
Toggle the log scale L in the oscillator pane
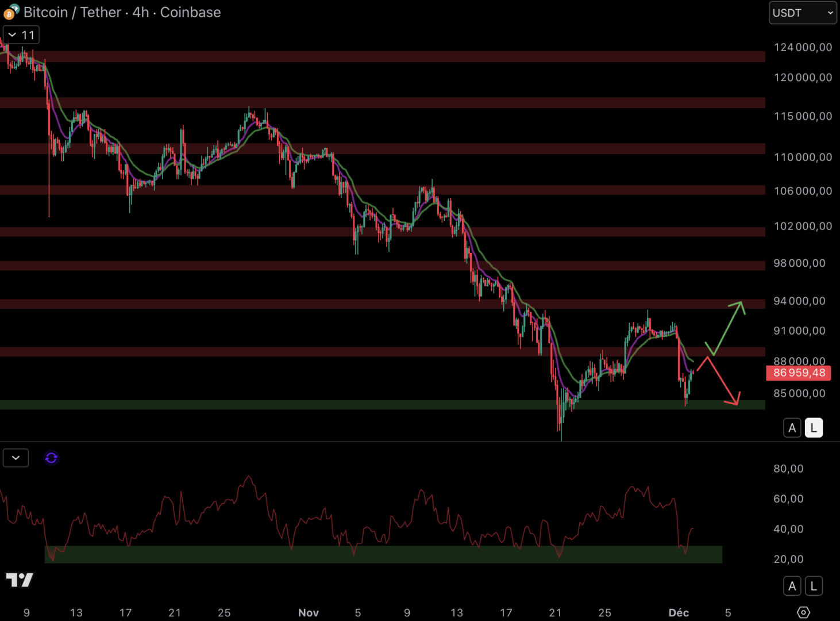click(x=814, y=586)
